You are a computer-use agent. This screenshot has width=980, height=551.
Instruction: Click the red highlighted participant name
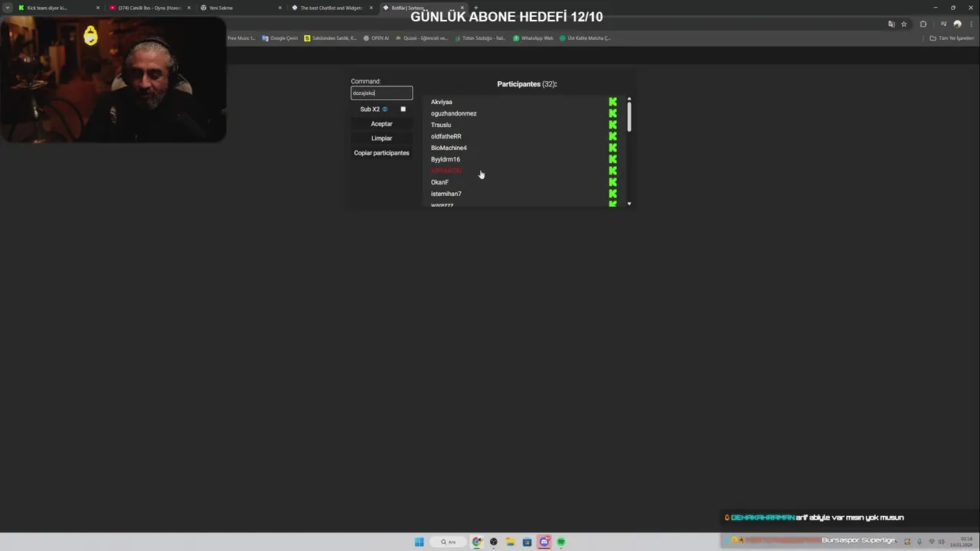pyautogui.click(x=446, y=171)
